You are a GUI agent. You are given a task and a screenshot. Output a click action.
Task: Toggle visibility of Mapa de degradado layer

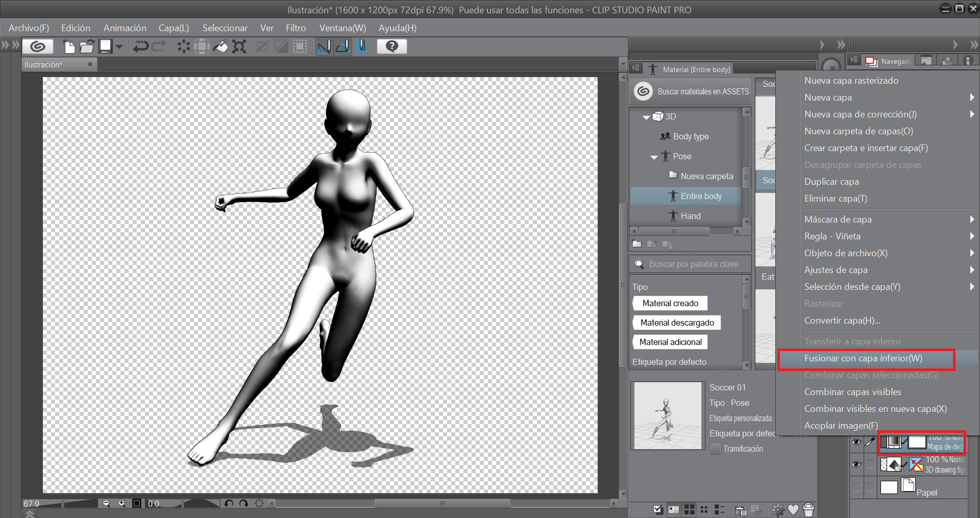(x=856, y=442)
